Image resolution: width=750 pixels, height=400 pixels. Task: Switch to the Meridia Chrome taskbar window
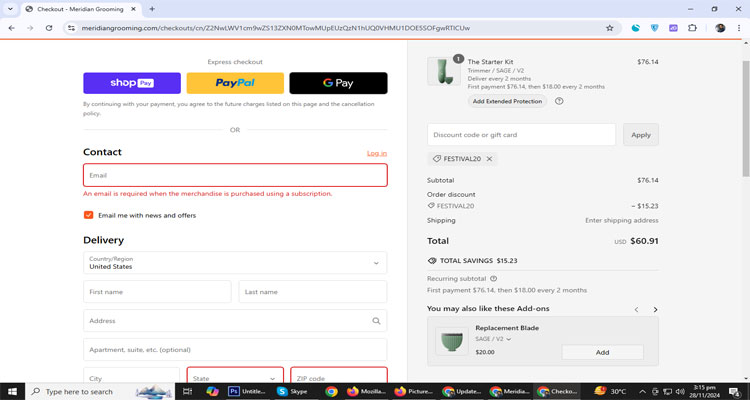pos(509,391)
